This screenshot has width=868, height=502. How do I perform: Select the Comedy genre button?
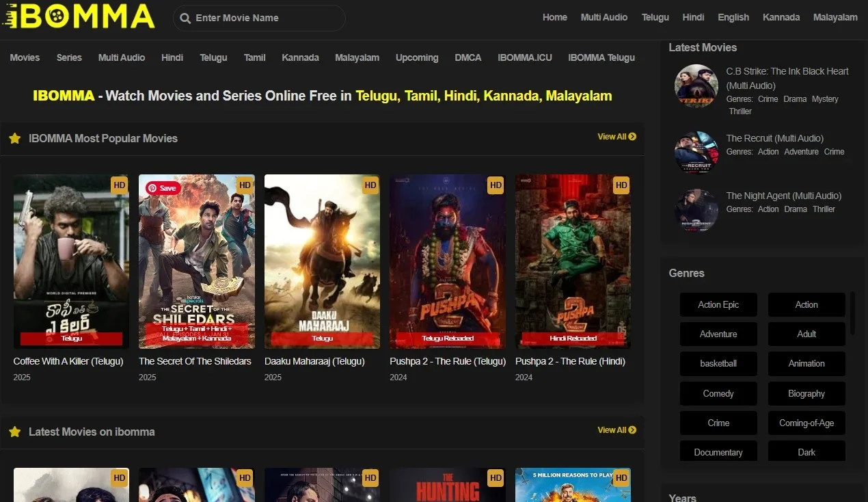pyautogui.click(x=718, y=393)
